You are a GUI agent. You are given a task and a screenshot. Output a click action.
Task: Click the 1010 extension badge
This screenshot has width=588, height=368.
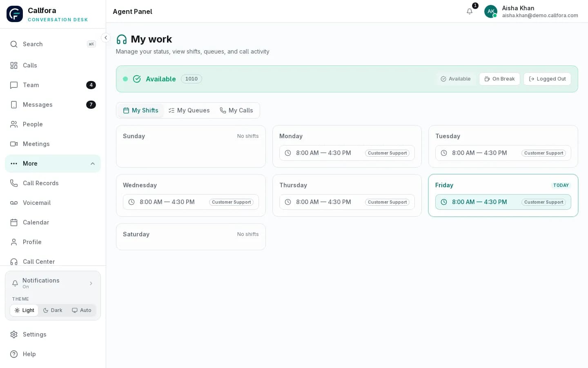click(x=192, y=79)
